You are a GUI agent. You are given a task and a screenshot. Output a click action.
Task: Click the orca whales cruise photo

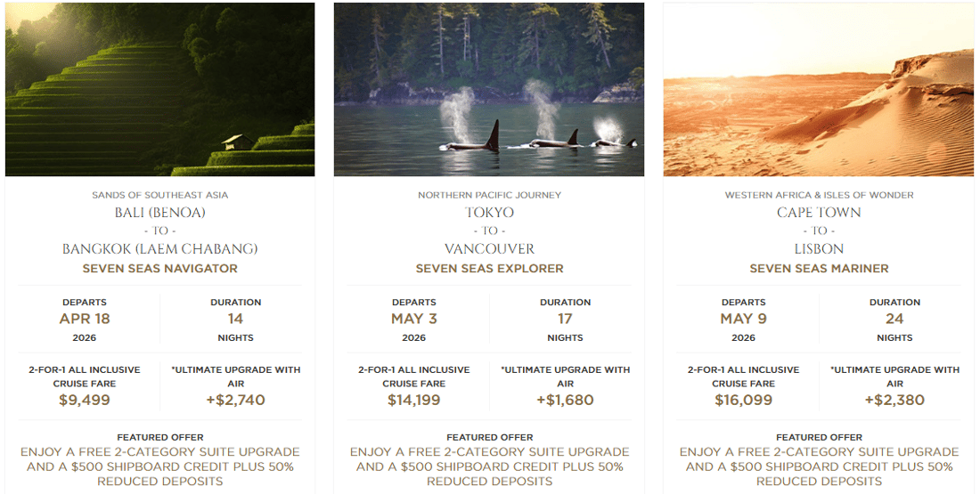pyautogui.click(x=489, y=89)
